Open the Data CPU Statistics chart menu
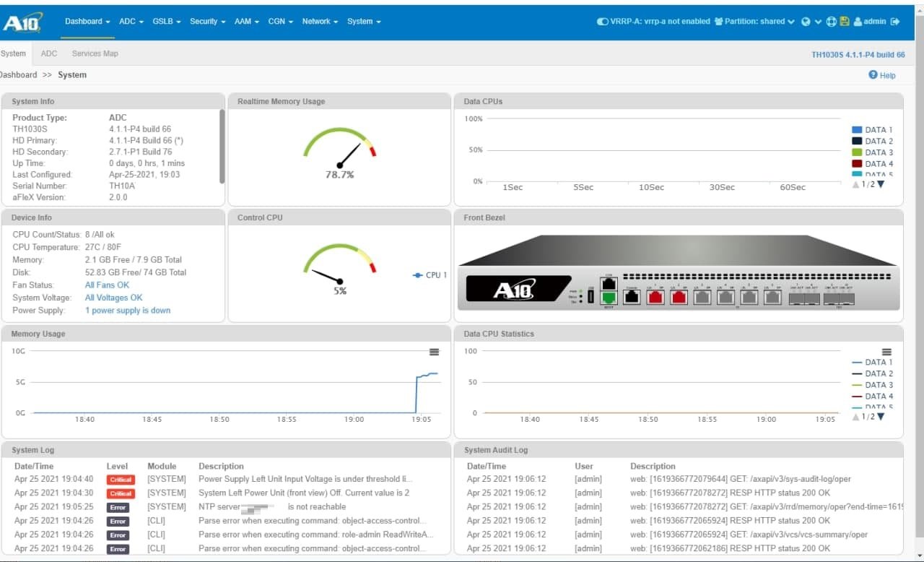The height and width of the screenshot is (562, 924). (886, 352)
